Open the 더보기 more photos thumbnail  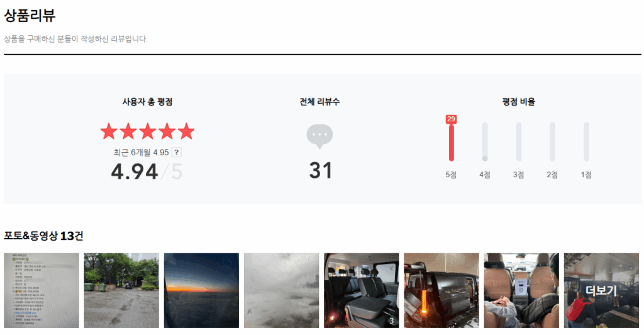[x=601, y=290]
